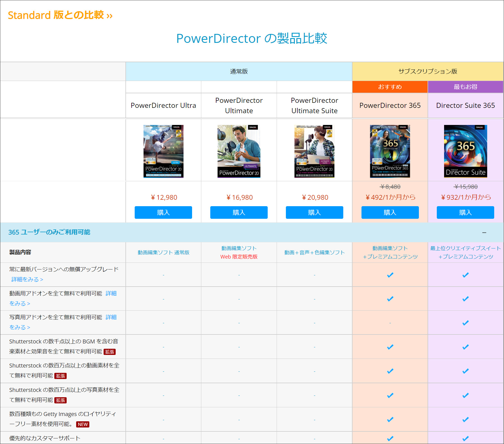Buy PowerDirector Ultimate Suite with 購入 button
The height and width of the screenshot is (444, 504).
point(314,212)
